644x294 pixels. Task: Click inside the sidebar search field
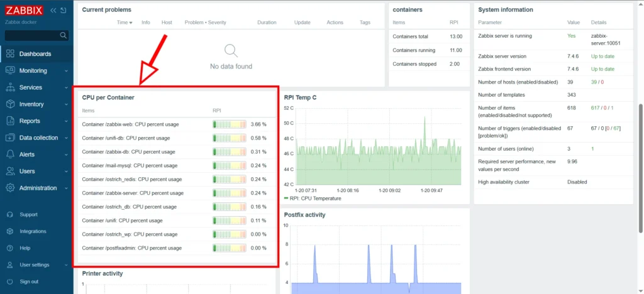click(x=31, y=36)
